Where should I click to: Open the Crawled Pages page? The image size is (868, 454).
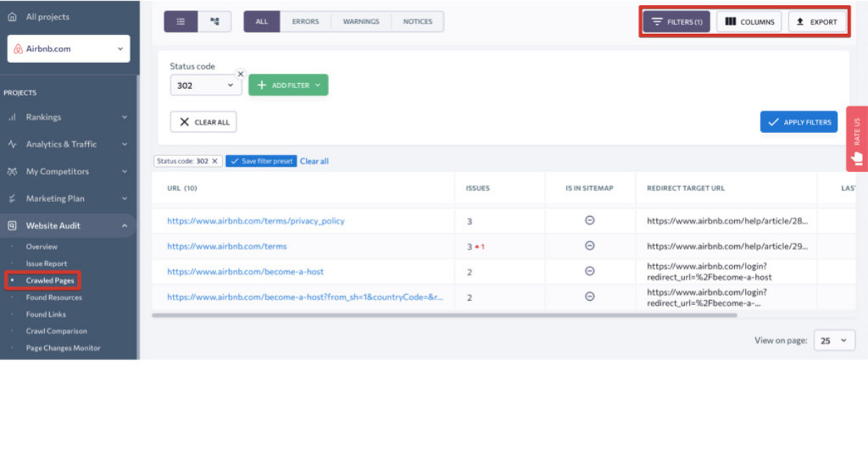[50, 280]
